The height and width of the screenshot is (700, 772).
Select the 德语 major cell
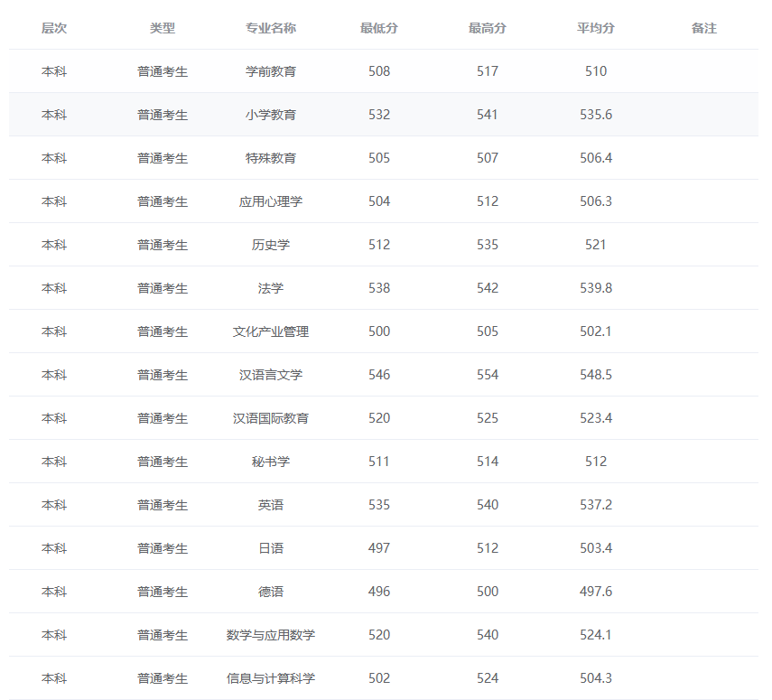[271, 592]
